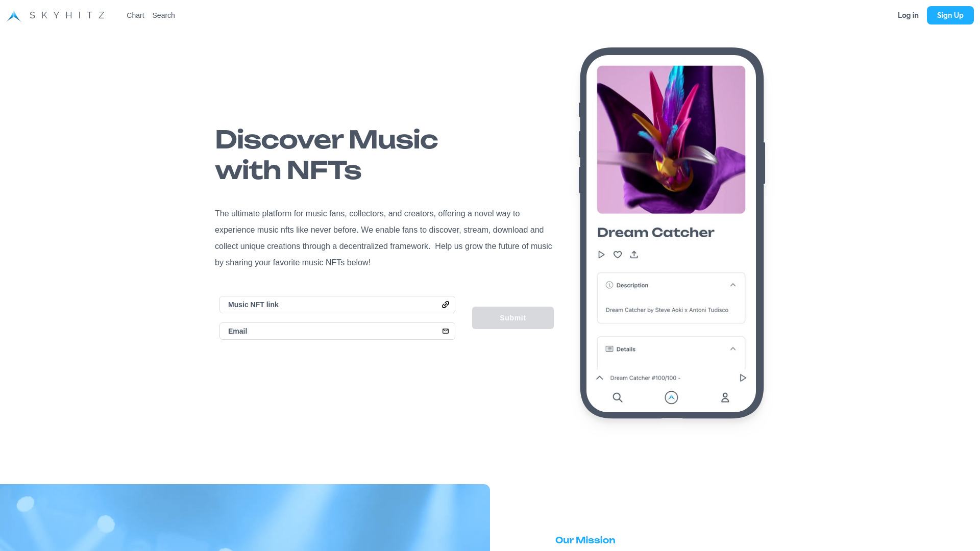Click the Search menu item in navbar
The height and width of the screenshot is (551, 980).
pyautogui.click(x=163, y=15)
